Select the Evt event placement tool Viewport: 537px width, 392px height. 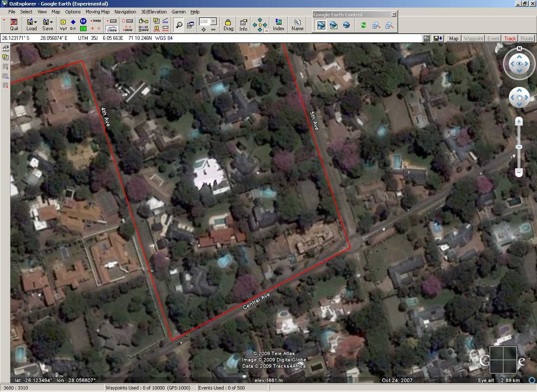pyautogui.click(x=73, y=24)
